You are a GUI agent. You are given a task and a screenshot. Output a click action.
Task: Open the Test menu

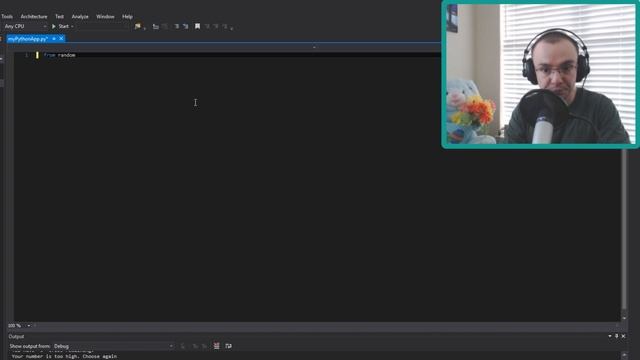click(x=59, y=17)
